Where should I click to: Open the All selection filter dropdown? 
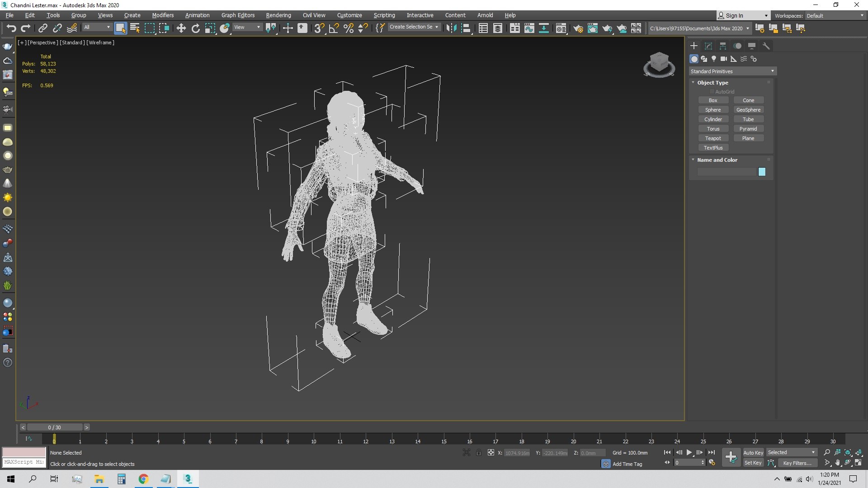(97, 28)
